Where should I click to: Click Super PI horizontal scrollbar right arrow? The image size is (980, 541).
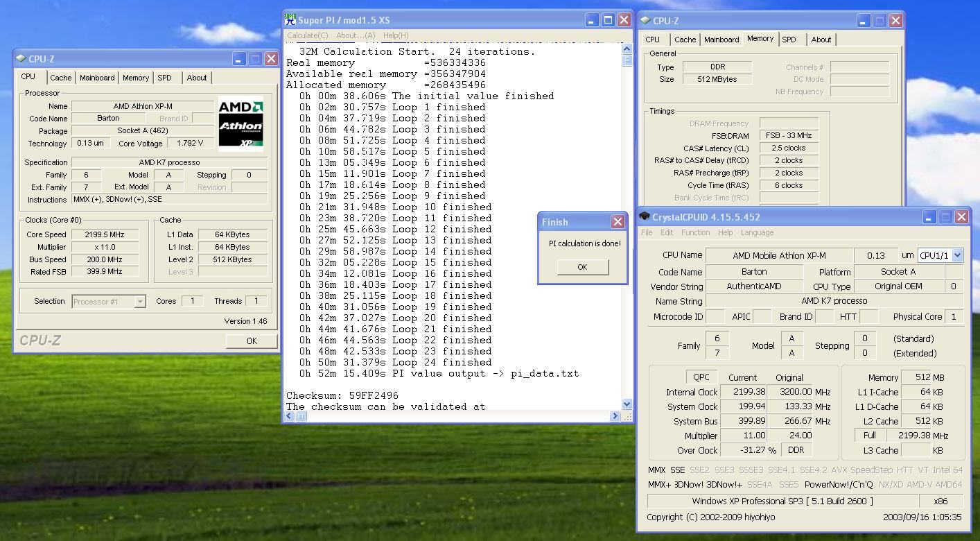(615, 416)
